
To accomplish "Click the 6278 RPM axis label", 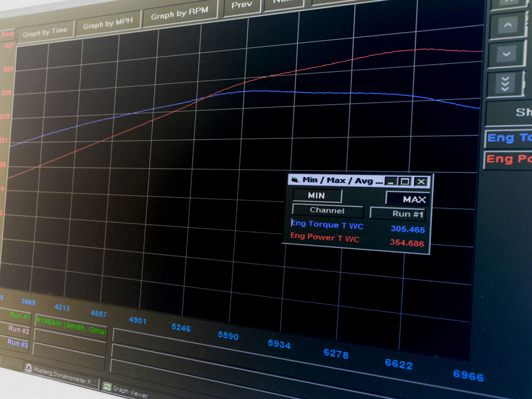I will tap(336, 354).
